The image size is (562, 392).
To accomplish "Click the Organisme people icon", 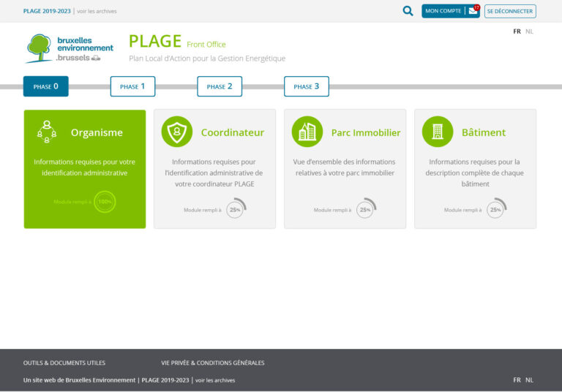I will point(47,132).
